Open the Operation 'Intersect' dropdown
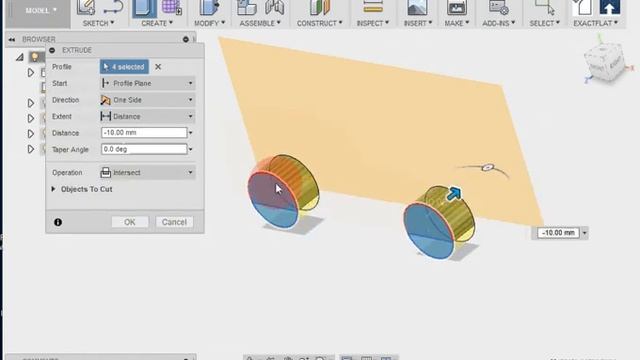The width and height of the screenshot is (640, 360). [x=147, y=173]
